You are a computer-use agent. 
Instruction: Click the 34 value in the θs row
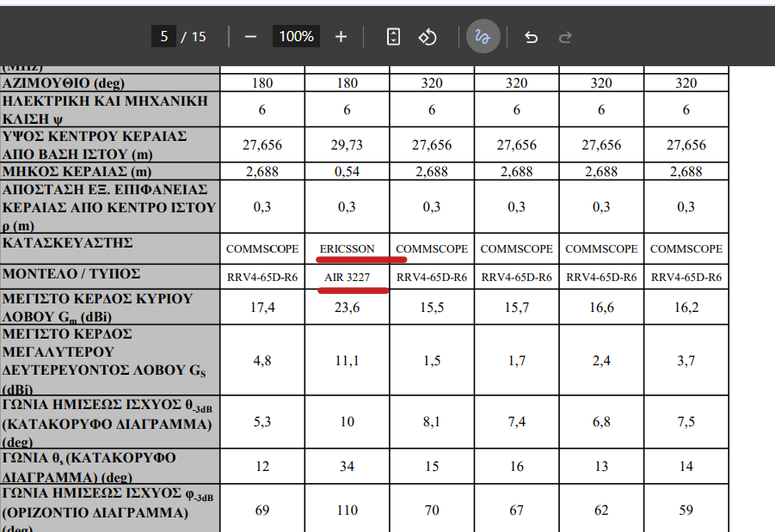[x=347, y=466]
